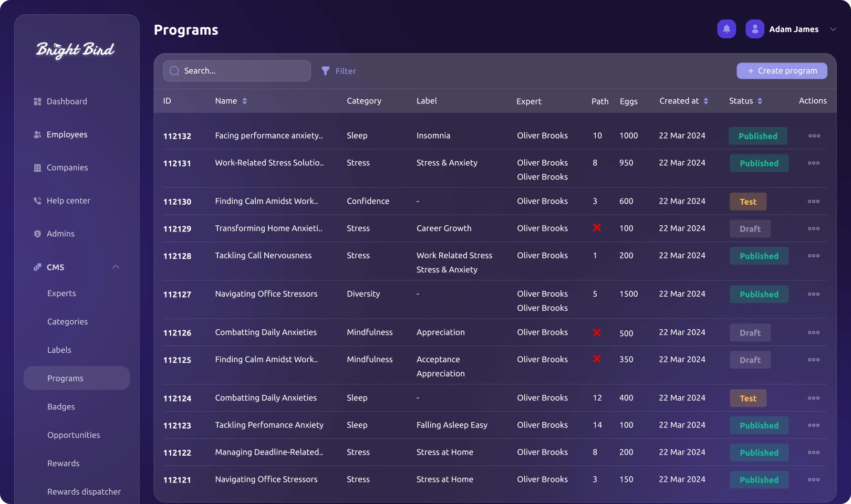Open three-dot actions for program 112130
Screen dimensions: 851x504
coord(813,202)
